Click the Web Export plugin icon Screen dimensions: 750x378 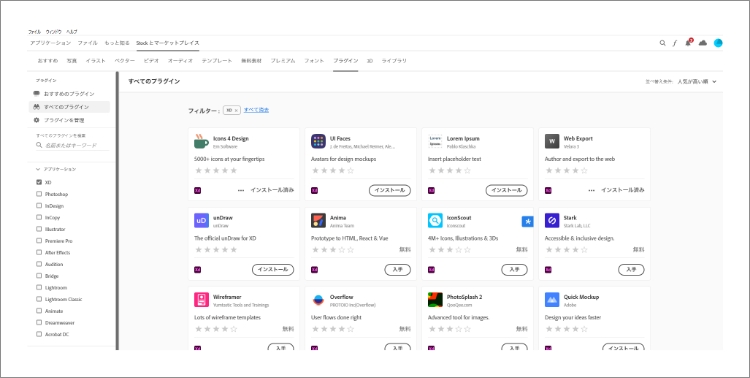click(x=552, y=141)
